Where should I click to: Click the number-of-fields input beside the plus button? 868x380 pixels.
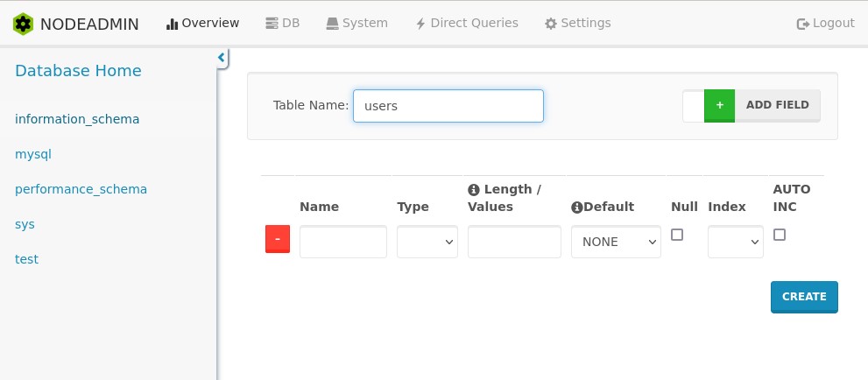click(x=694, y=105)
